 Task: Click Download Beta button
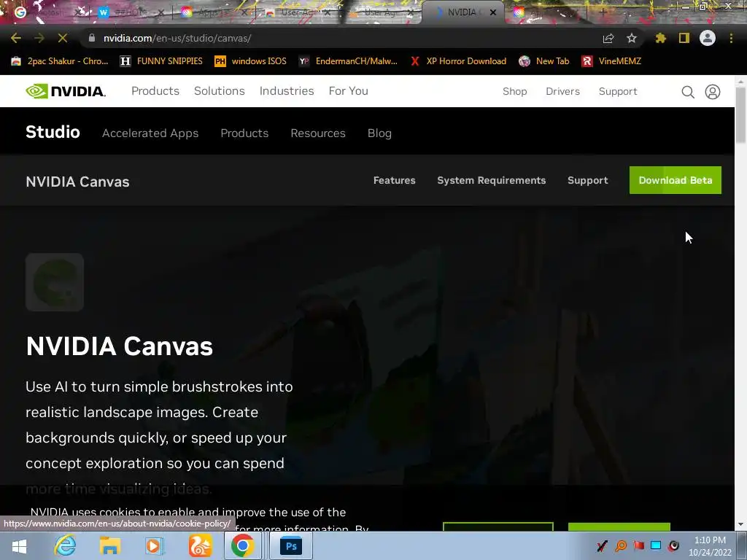click(x=675, y=180)
